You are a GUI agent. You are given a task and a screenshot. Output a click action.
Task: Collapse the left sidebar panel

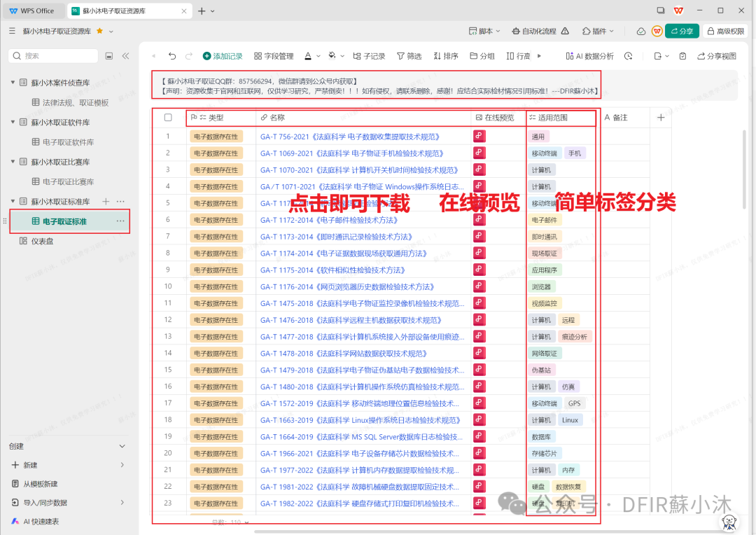(125, 55)
